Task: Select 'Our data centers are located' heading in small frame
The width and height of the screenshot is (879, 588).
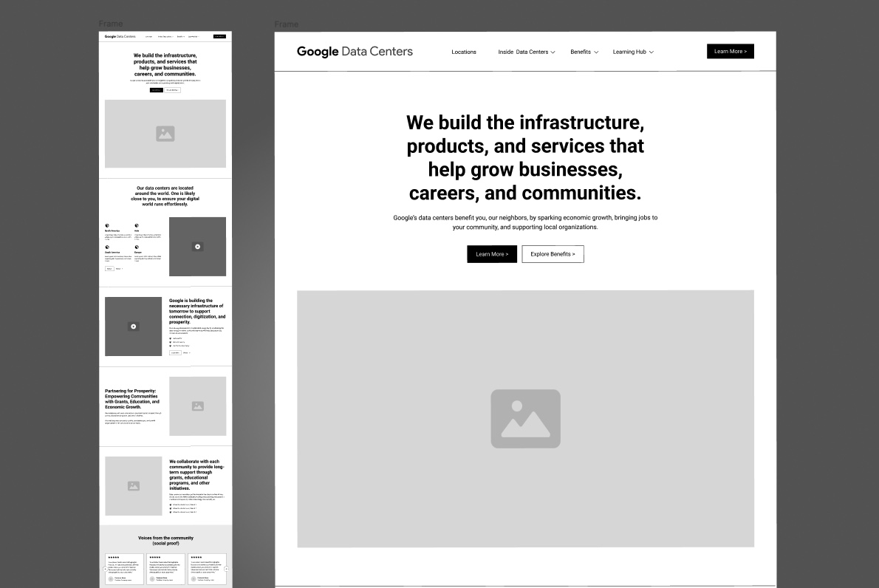Action: [x=165, y=196]
